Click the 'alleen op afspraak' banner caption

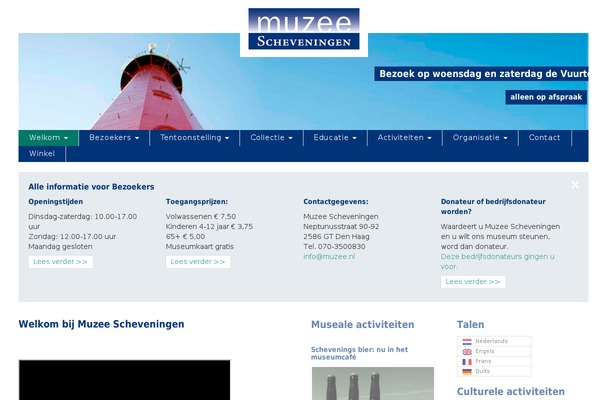point(546,97)
